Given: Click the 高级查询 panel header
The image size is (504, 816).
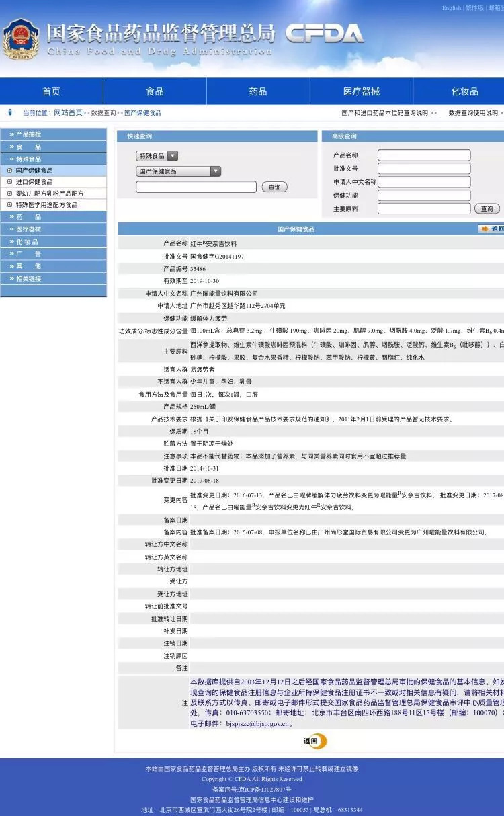Looking at the screenshot, I should (x=413, y=136).
